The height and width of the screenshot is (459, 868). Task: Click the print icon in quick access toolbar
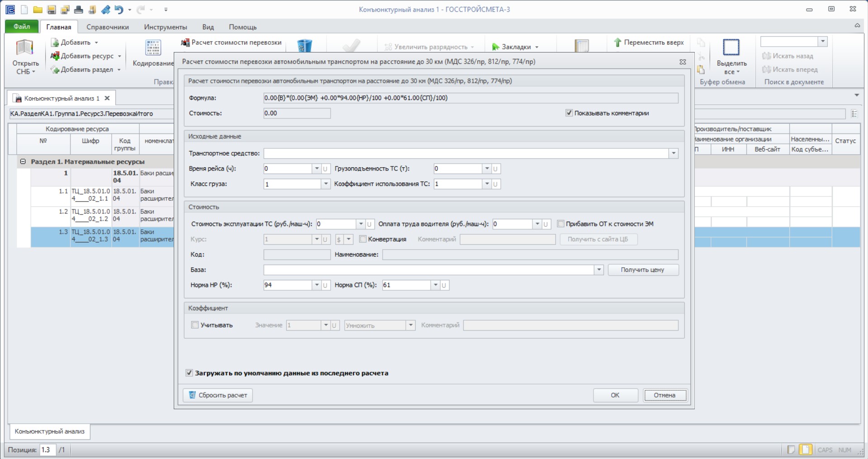click(x=79, y=9)
